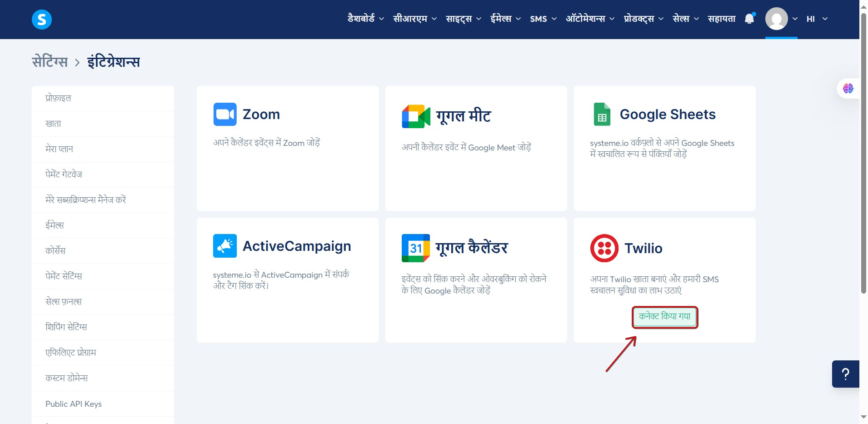Expand the SMS dropdown menu

pyautogui.click(x=543, y=19)
